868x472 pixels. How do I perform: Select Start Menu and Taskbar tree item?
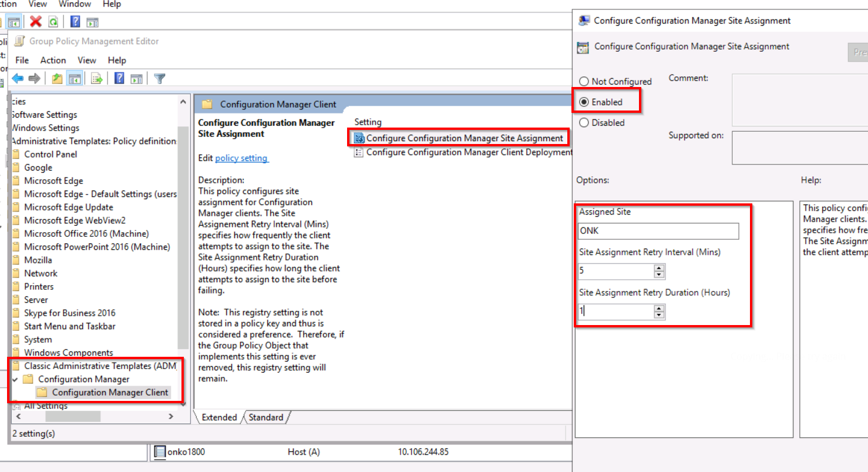pos(70,326)
